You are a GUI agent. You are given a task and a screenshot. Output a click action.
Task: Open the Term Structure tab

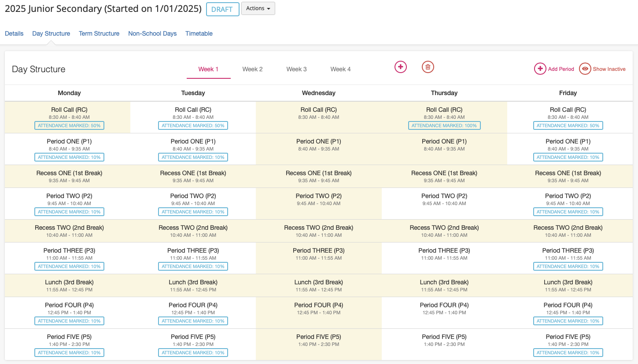(99, 33)
